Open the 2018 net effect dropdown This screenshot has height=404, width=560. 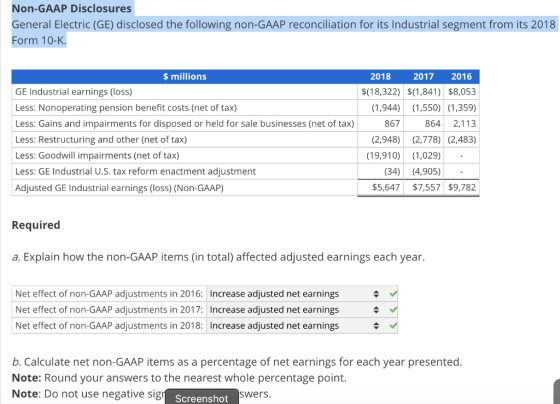click(294, 326)
